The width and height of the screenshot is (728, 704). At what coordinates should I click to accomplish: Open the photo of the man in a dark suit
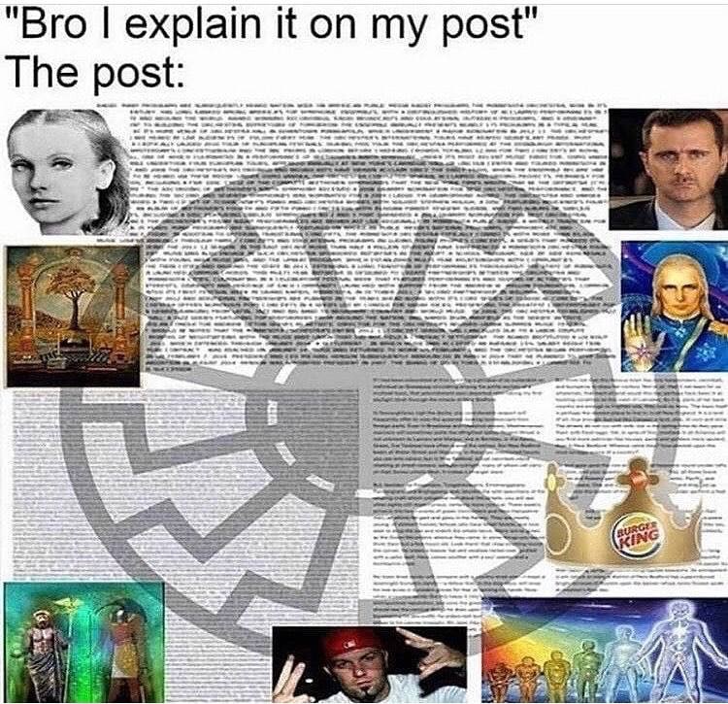coord(668,170)
